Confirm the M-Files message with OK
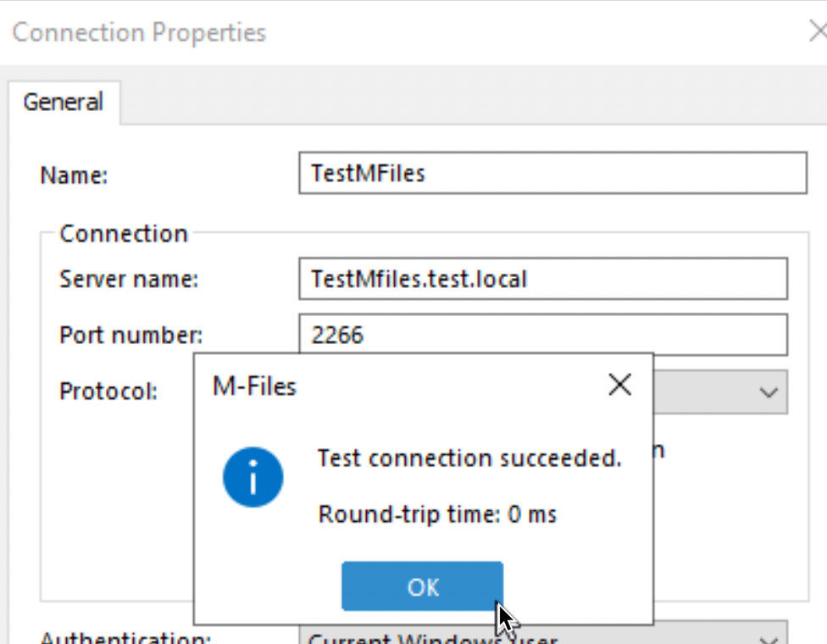 (423, 586)
